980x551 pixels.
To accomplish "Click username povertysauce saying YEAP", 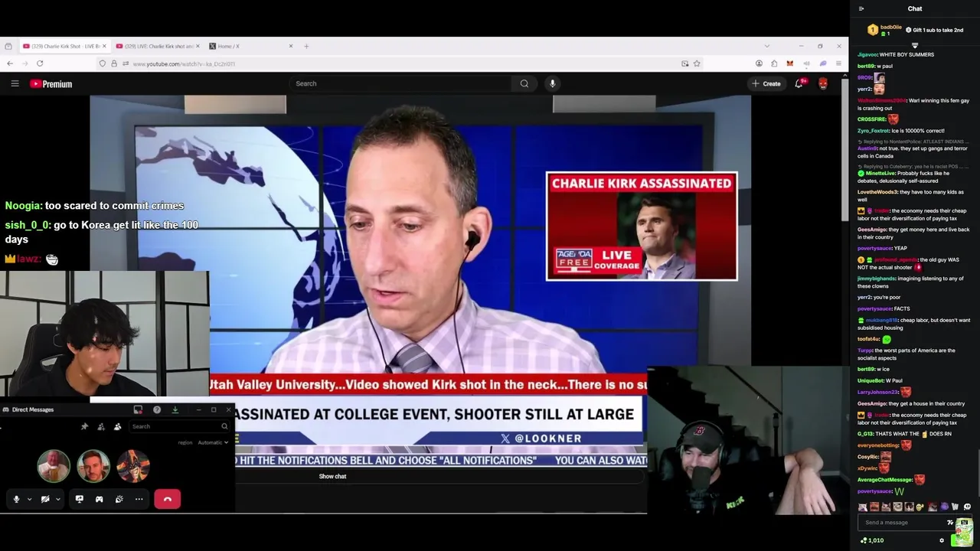I will click(874, 248).
